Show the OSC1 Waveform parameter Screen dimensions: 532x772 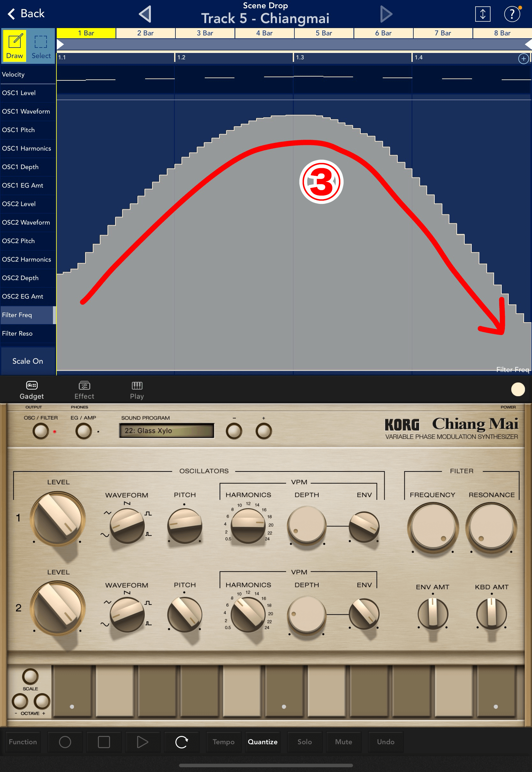coord(28,111)
